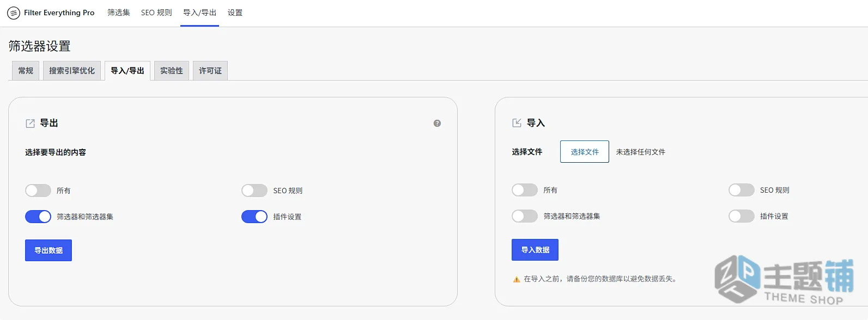Click the export icon beside 导出
This screenshot has height=320, width=868.
(31, 124)
